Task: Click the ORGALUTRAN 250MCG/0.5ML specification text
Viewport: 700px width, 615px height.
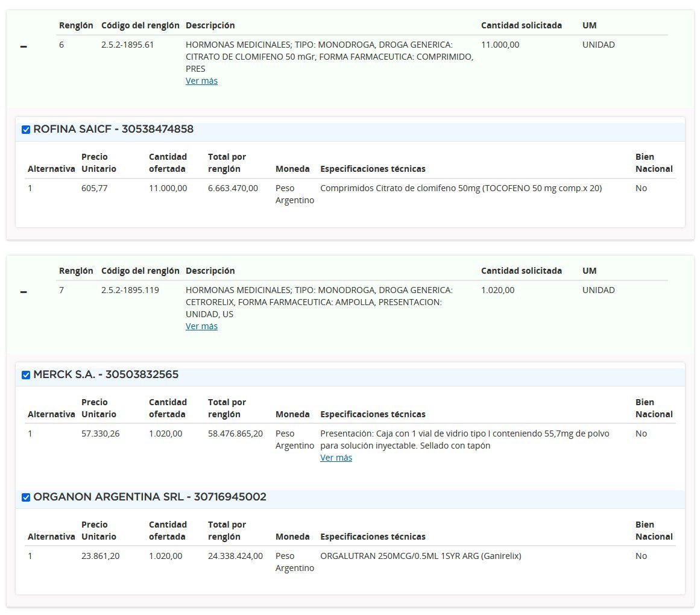Action: click(420, 556)
